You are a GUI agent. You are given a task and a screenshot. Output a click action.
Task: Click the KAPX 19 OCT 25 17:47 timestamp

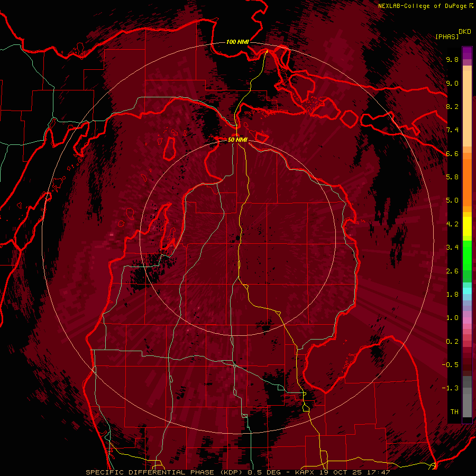pos(342,472)
